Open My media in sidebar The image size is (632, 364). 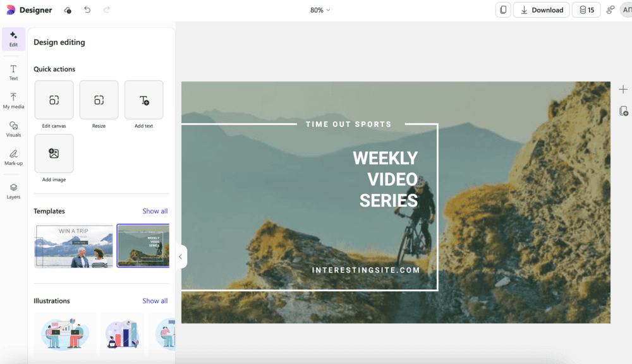(13, 100)
